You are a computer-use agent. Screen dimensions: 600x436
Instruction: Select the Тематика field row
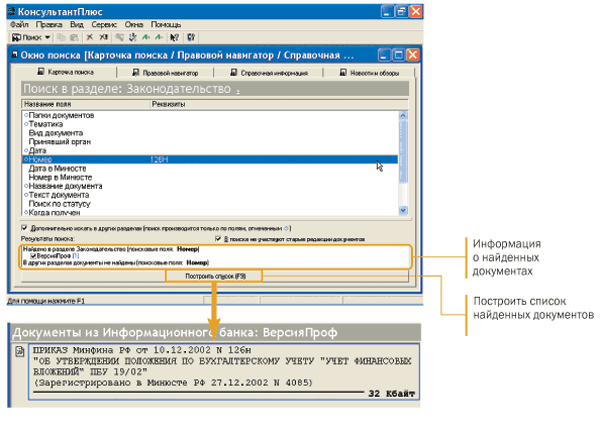(x=210, y=124)
